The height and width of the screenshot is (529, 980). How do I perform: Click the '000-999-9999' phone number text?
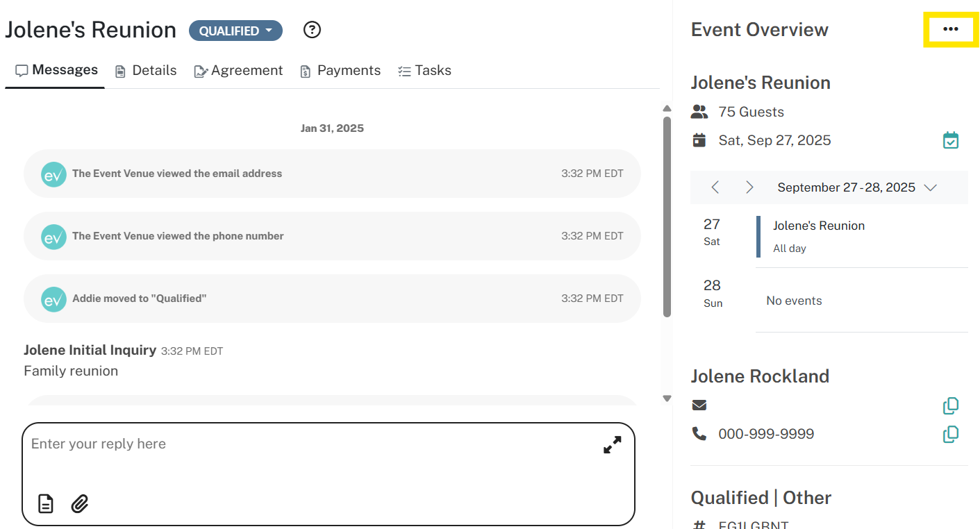point(766,435)
